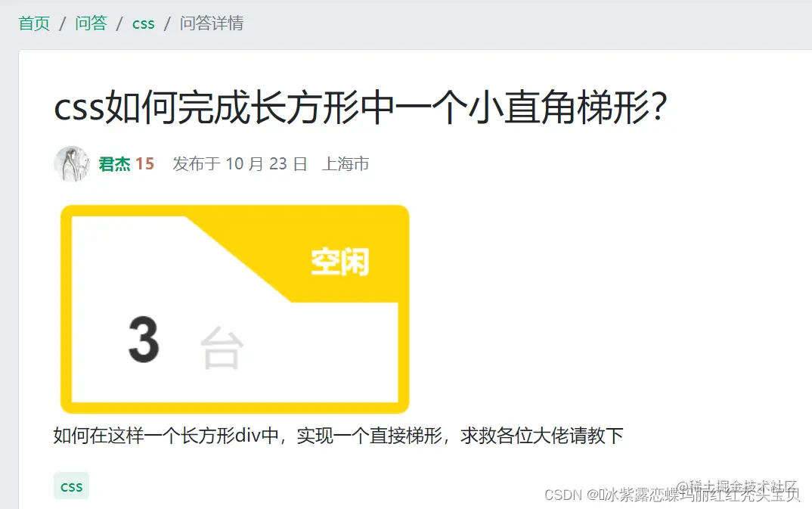Click the author reputation score 15
This screenshot has width=812, height=509.
(x=145, y=163)
